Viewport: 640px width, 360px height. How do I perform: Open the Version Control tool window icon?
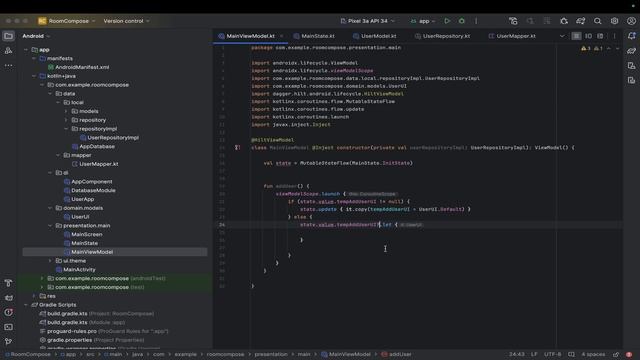pyautogui.click(x=8, y=342)
